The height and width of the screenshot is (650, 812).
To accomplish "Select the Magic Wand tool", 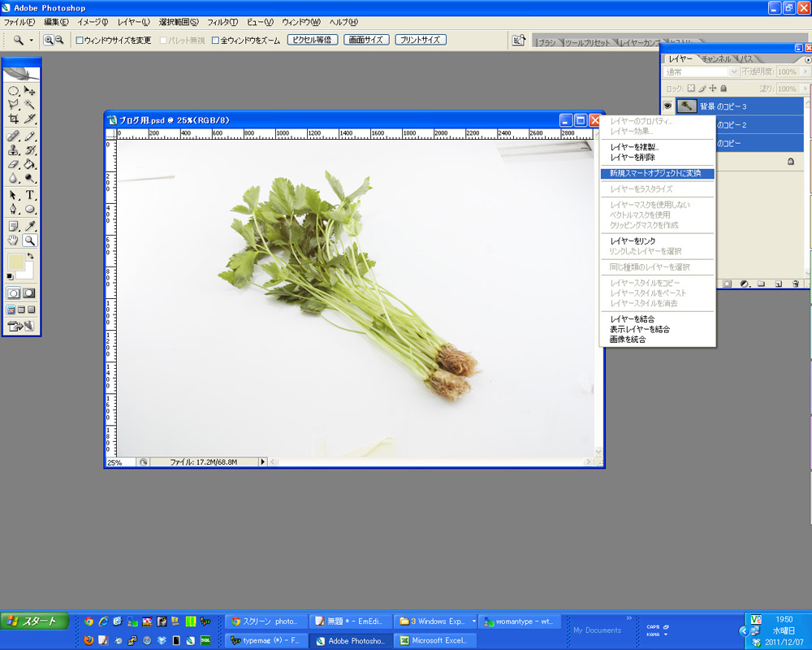I will 29,105.
